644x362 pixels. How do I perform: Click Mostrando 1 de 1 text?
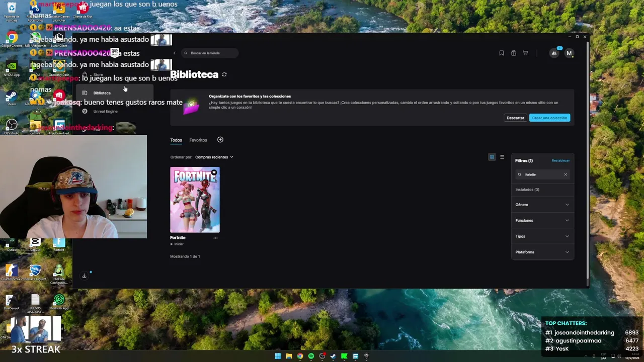(185, 256)
